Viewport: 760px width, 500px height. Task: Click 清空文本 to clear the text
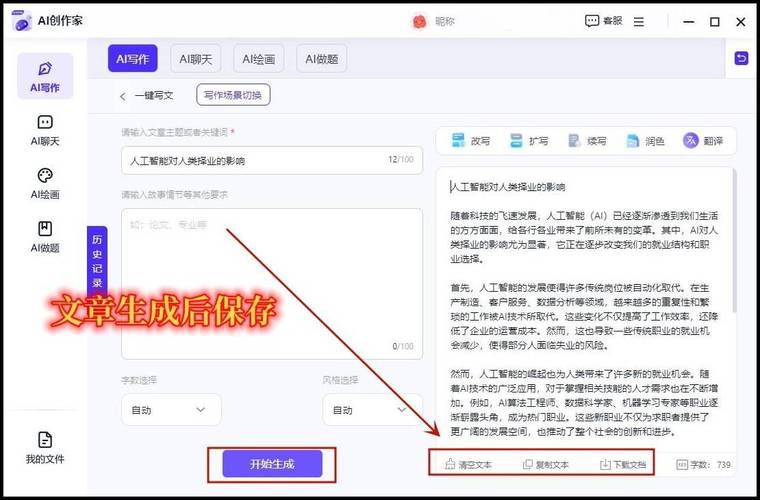(x=468, y=465)
